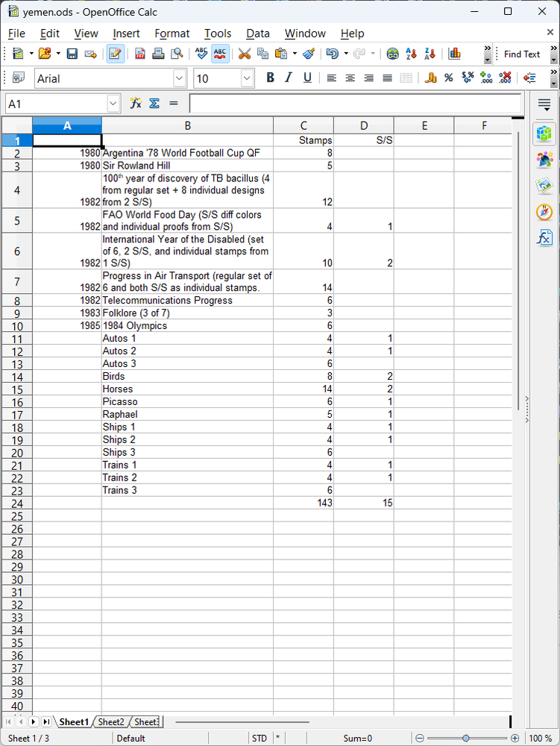Click the zoom slider handle
The image size is (560, 746).
pyautogui.click(x=466, y=739)
